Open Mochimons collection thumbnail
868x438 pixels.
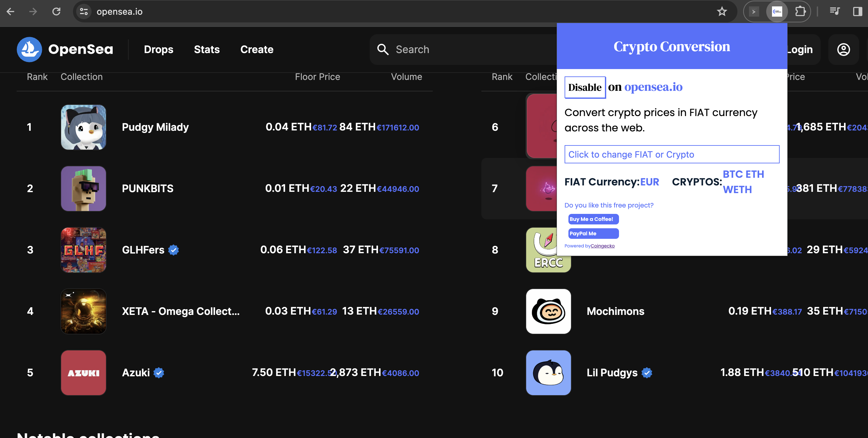pyautogui.click(x=548, y=311)
